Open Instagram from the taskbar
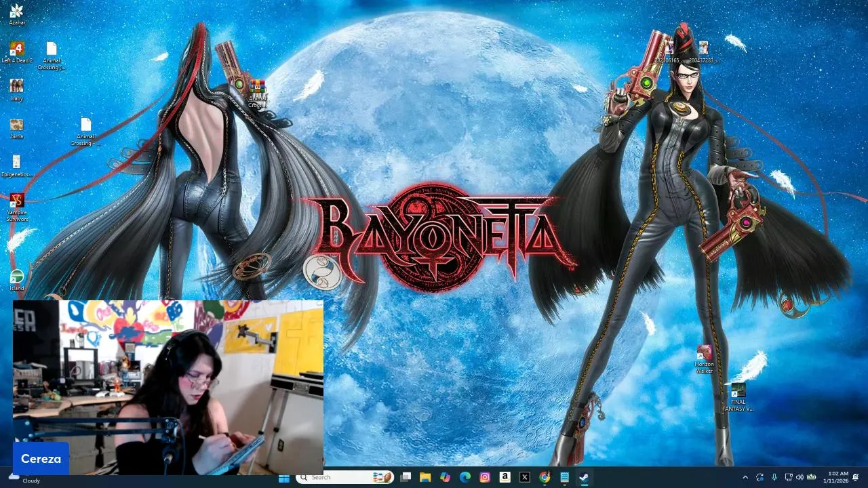The width and height of the screenshot is (868, 488). click(x=485, y=477)
